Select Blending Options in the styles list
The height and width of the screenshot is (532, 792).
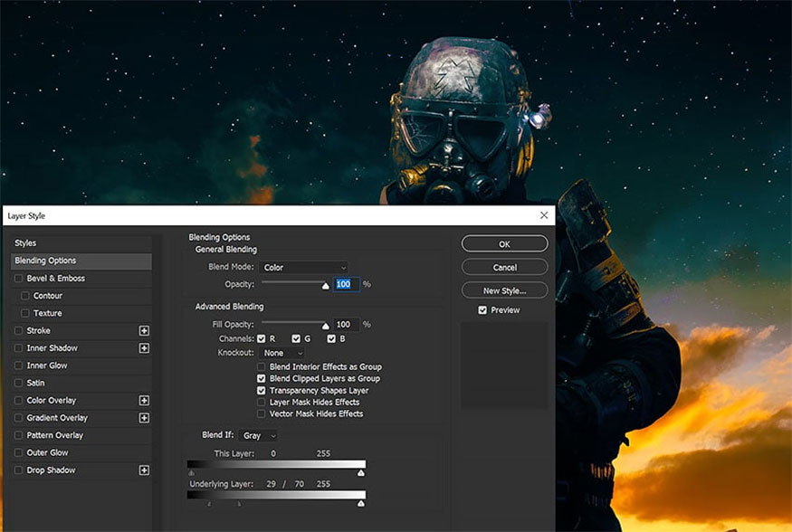click(x=81, y=261)
